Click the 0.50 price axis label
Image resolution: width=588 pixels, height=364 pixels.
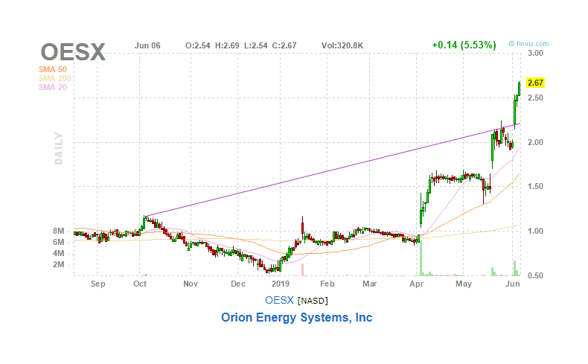535,275
